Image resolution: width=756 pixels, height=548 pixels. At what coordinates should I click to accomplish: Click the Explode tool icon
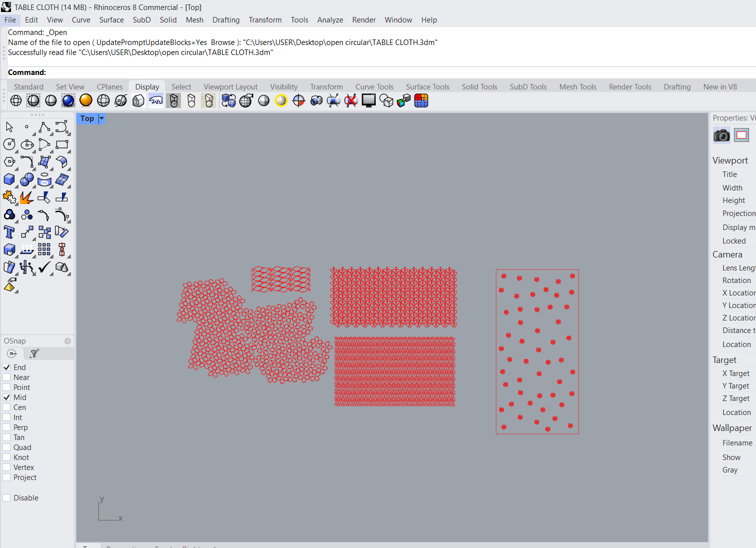pyautogui.click(x=27, y=197)
